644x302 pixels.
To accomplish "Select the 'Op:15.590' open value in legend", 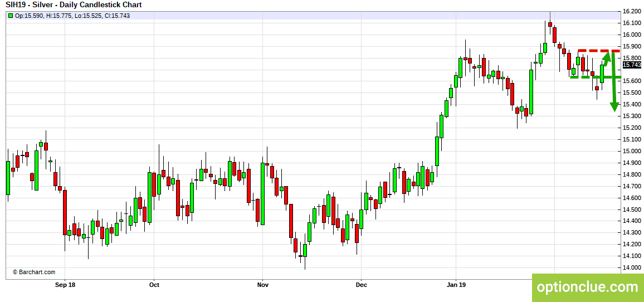I will [27, 16].
